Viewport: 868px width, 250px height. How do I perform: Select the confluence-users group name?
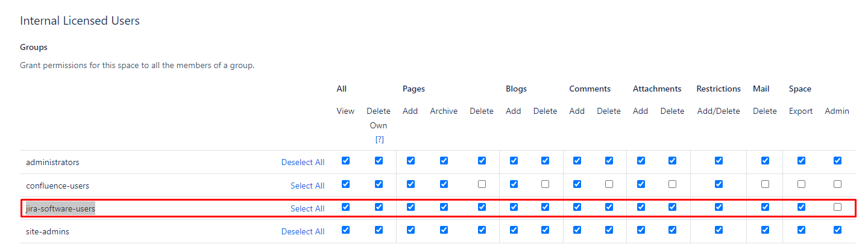(57, 186)
